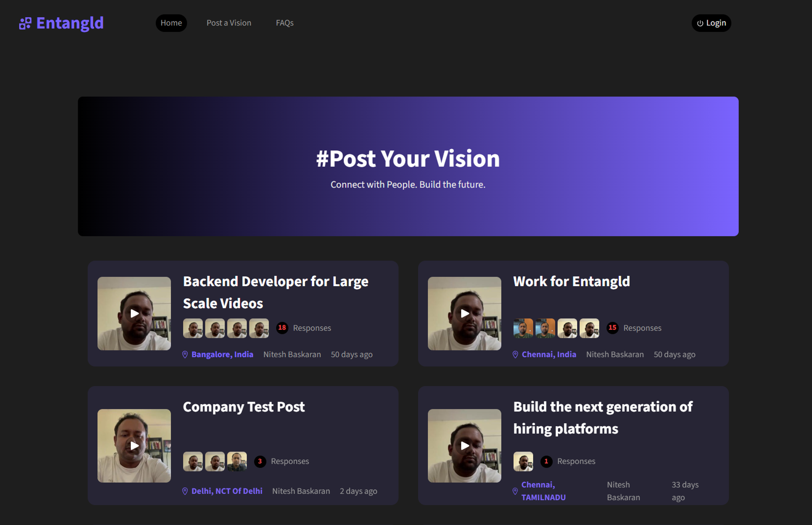Click the red 18 responses badge

[282, 328]
